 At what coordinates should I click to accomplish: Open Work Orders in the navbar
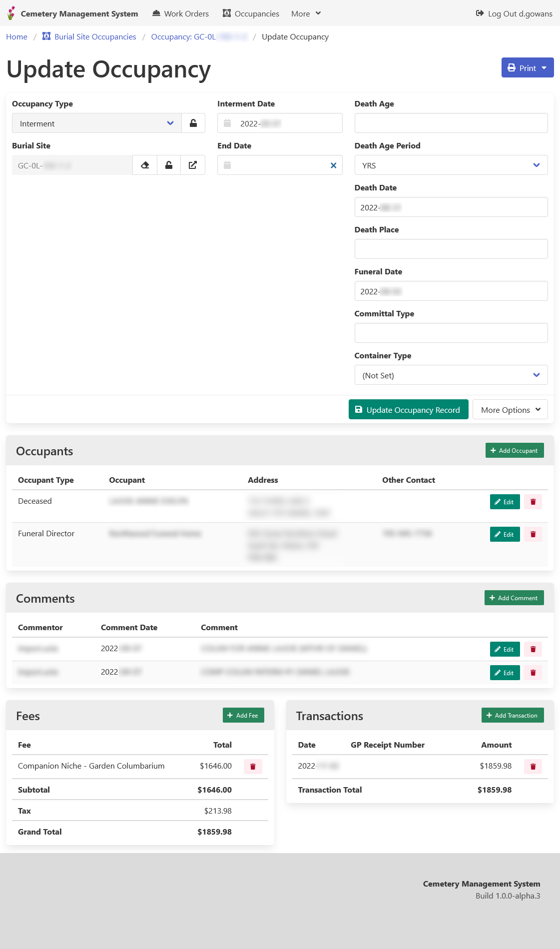pos(180,13)
